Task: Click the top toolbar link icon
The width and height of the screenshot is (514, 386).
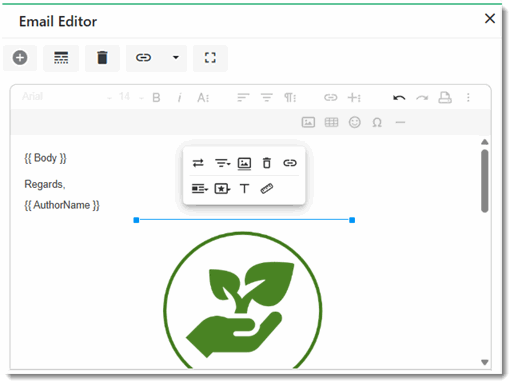Action: click(x=143, y=58)
